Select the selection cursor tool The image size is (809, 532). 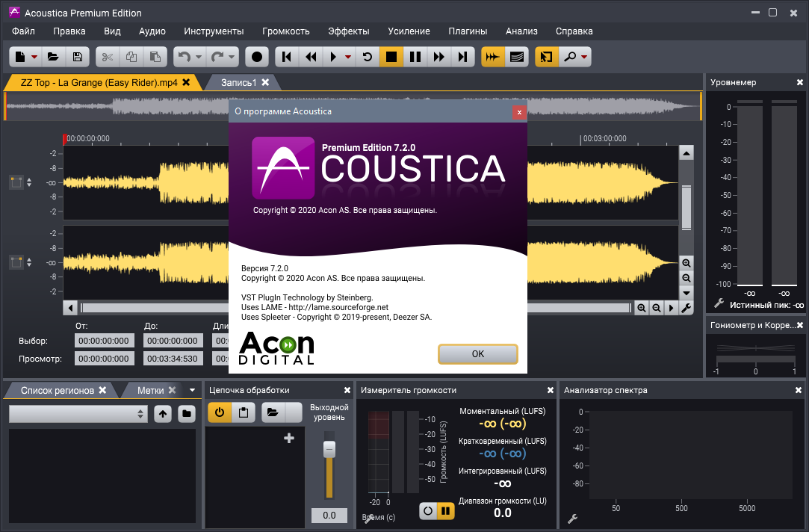click(x=546, y=57)
